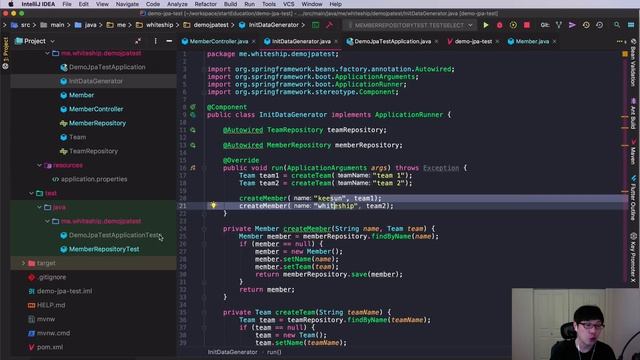The width and height of the screenshot is (640, 360).
Task: Run the selected configuration with green play
Action: [486, 25]
